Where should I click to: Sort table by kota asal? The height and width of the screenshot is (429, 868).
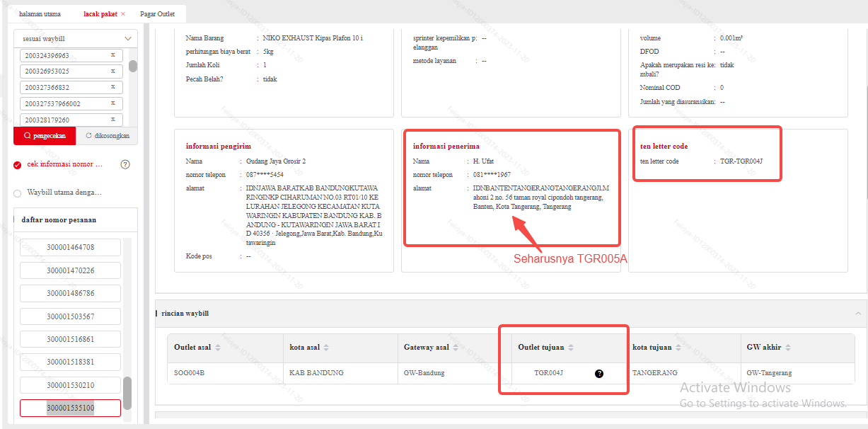[326, 348]
